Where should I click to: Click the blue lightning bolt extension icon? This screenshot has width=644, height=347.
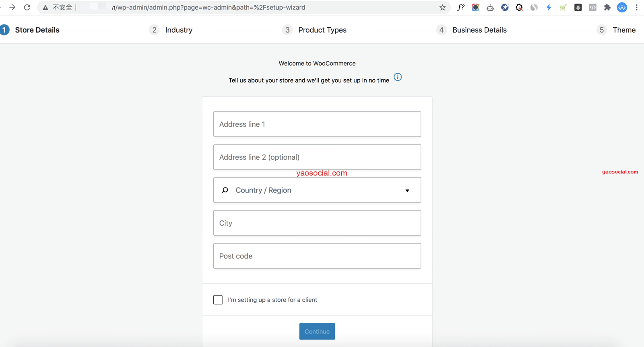pyautogui.click(x=549, y=7)
